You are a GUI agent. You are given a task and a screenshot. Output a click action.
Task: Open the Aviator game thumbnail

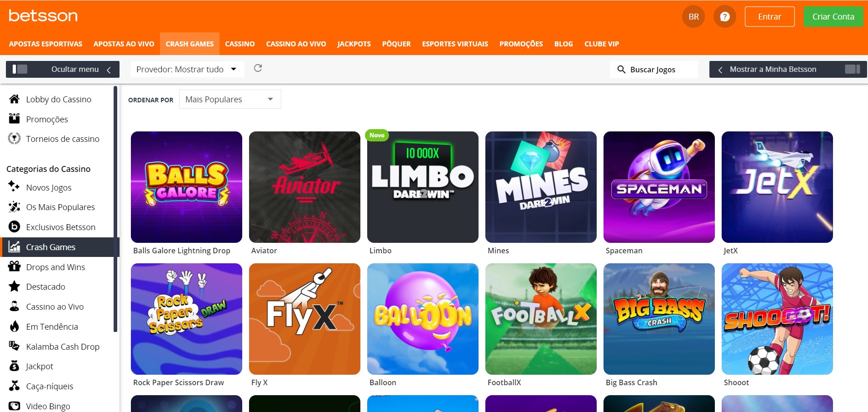tap(304, 187)
